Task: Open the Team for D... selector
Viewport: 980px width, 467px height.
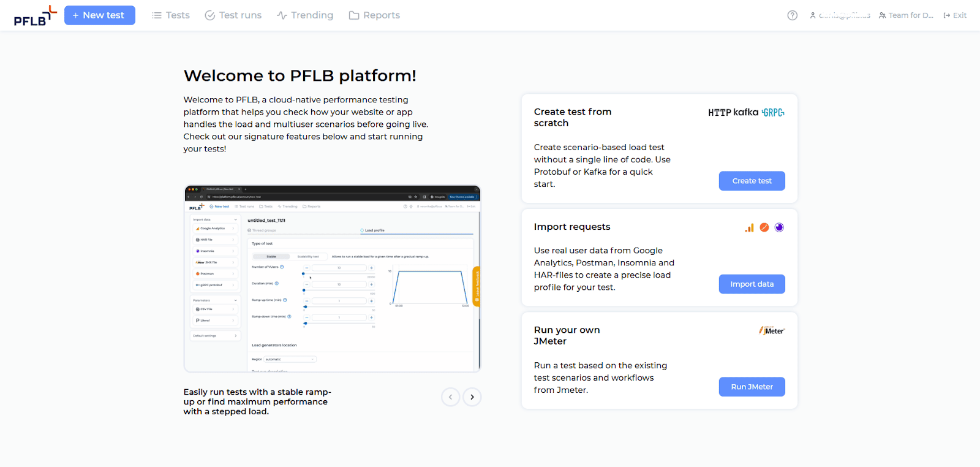Action: (906, 15)
